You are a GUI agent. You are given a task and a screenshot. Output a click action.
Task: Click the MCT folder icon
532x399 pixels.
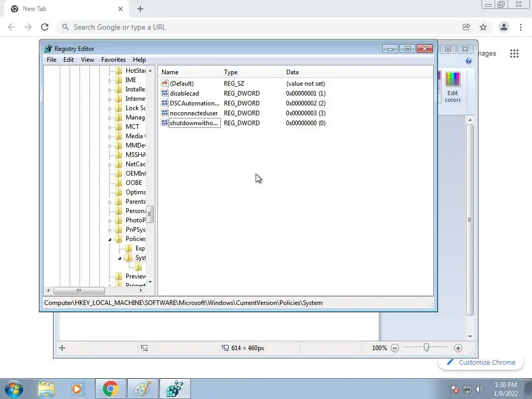coord(119,127)
